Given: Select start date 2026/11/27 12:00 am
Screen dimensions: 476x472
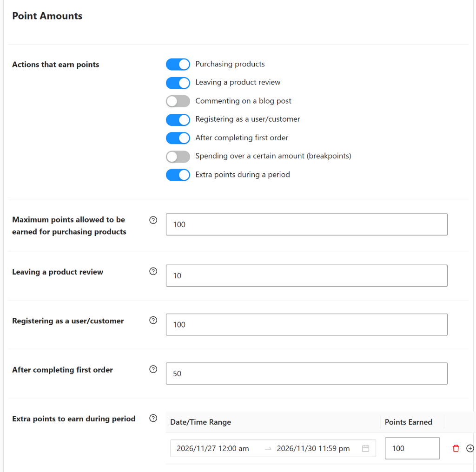Looking at the screenshot, I should point(213,448).
